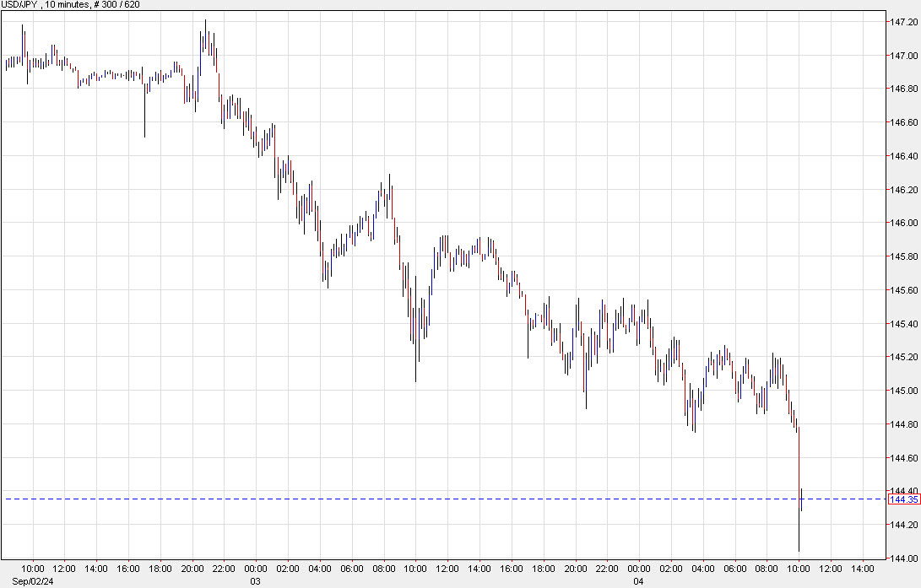Click the dashed horizontal current price line
This screenshot has width=921, height=588.
pyautogui.click(x=422, y=499)
